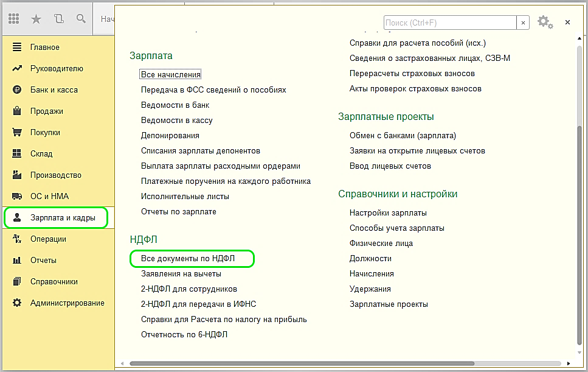Screen dimensions: 588x372
Task: Click the horizontal scrollbar right arrow
Action: (569, 363)
